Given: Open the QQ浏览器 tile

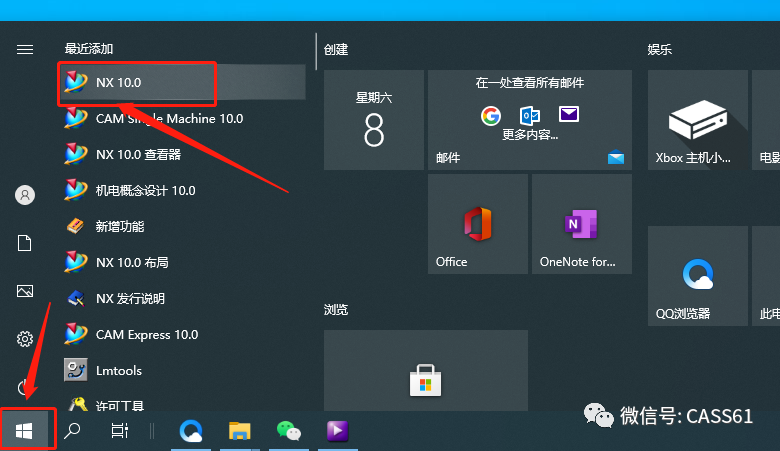Looking at the screenshot, I should (697, 276).
